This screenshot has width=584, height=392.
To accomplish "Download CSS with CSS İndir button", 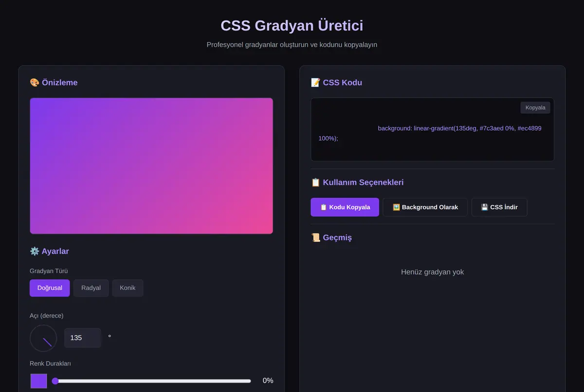I will pos(499,207).
